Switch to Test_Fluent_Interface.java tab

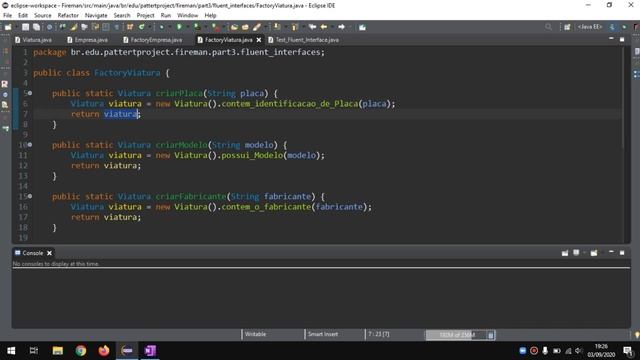point(304,40)
